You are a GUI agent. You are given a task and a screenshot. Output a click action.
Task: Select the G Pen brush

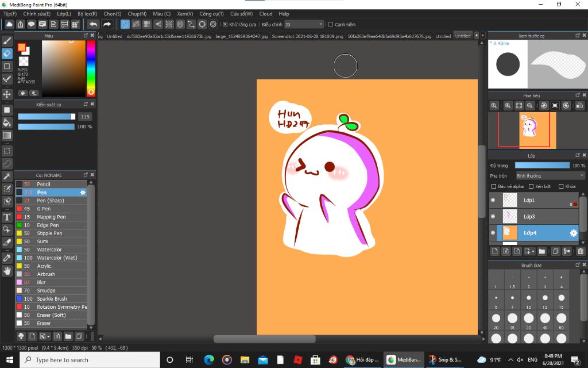tap(51, 209)
